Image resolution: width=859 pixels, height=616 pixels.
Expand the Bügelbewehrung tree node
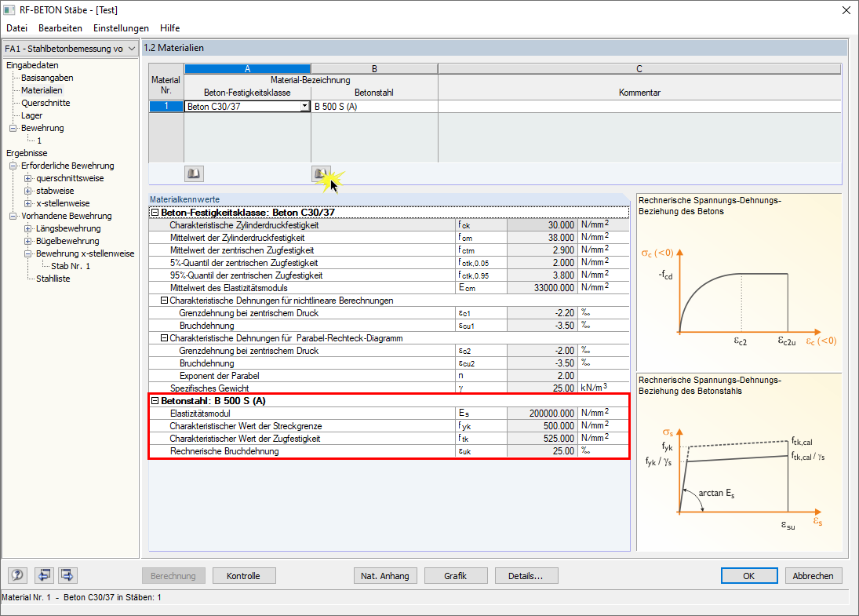(28, 241)
